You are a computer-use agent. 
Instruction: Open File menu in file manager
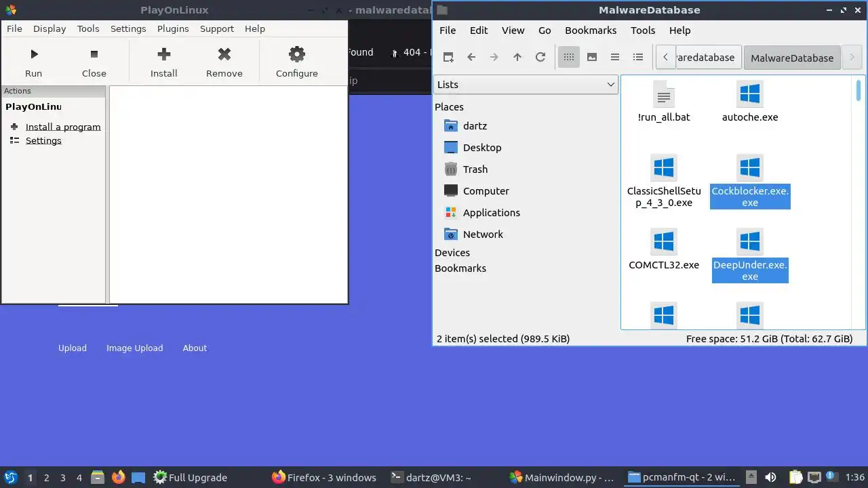click(x=448, y=30)
